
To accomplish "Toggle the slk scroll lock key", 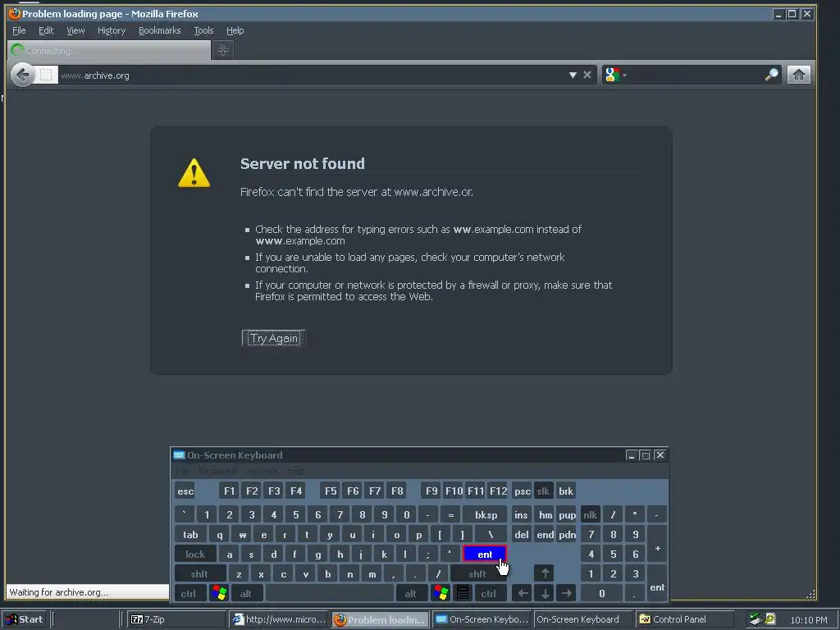I will click(x=543, y=491).
